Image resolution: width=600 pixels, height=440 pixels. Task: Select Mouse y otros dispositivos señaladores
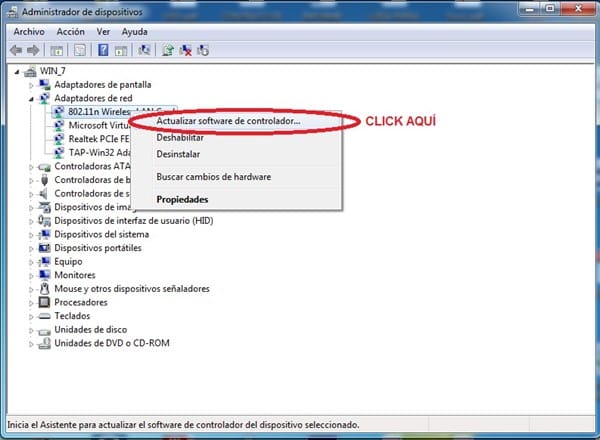click(132, 288)
